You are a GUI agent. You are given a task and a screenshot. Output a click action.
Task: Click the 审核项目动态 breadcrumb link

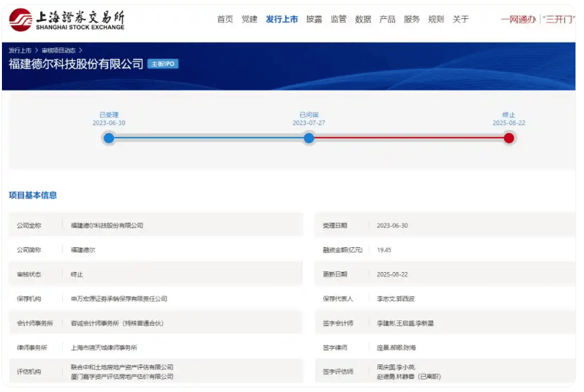pos(58,50)
